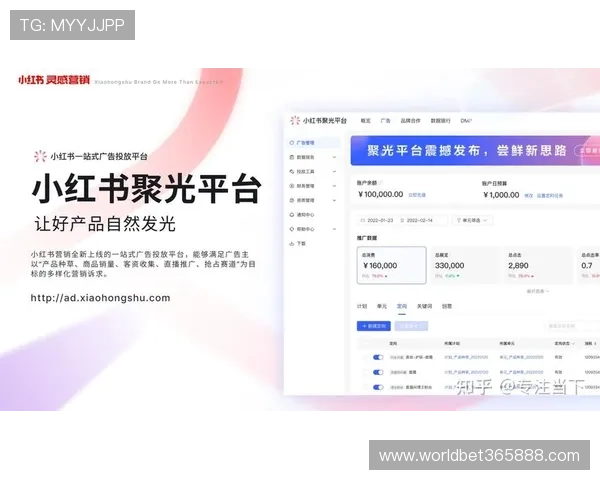Expand the 资质管理 sidebar chevron

click(334, 200)
